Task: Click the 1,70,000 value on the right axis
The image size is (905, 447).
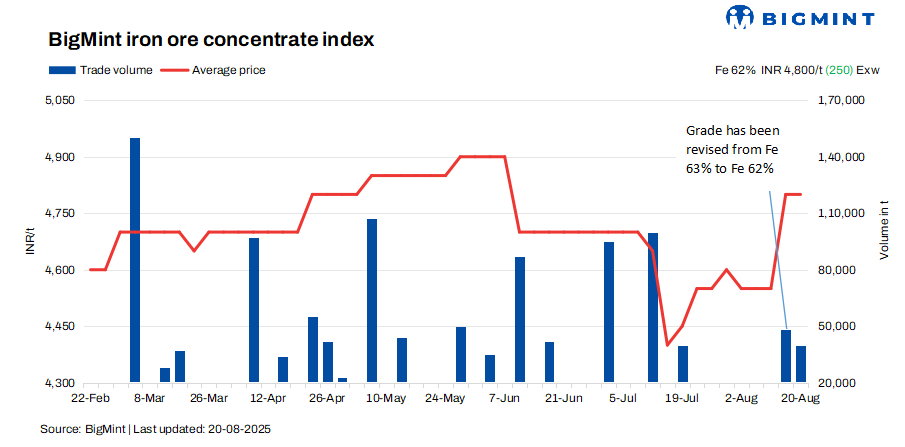Action: [x=841, y=101]
